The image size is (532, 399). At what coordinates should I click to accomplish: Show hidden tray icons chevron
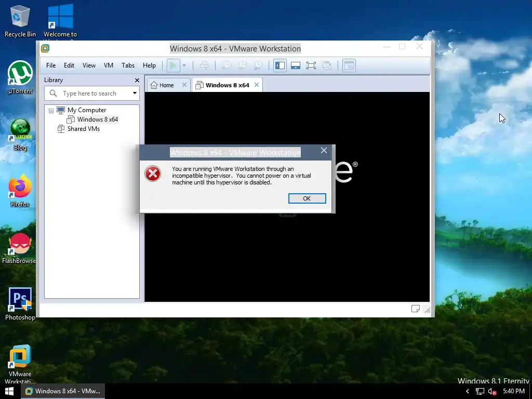(x=468, y=391)
